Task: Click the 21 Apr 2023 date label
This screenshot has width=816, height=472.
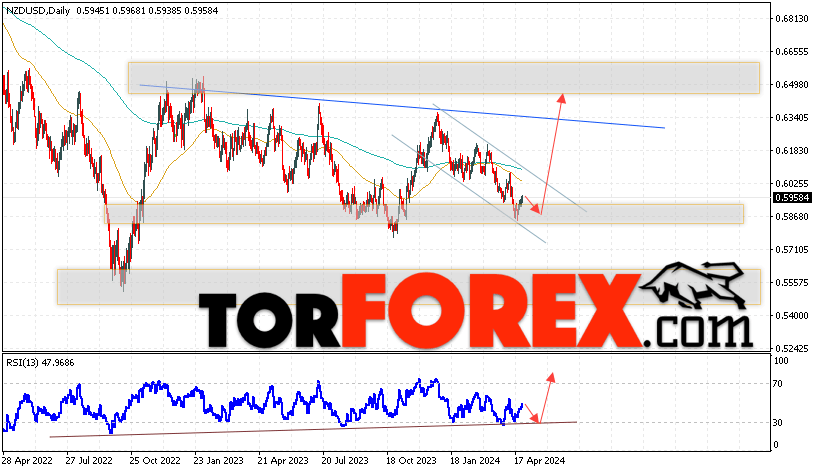Action: click(x=283, y=461)
